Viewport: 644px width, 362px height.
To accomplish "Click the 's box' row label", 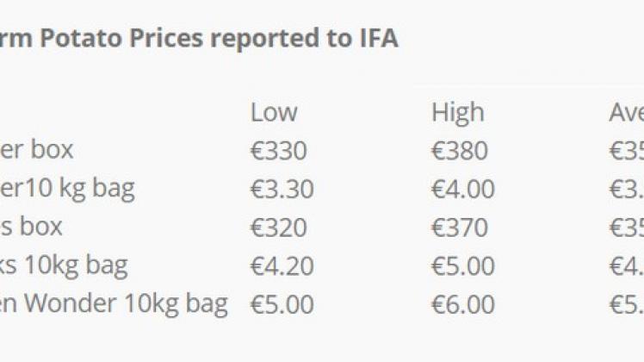I will point(31,227).
